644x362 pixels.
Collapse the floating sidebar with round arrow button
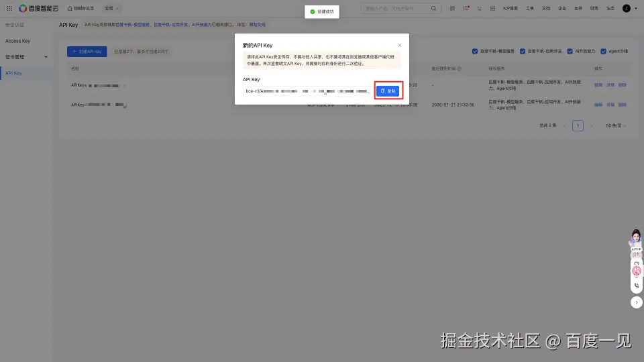pyautogui.click(x=636, y=302)
